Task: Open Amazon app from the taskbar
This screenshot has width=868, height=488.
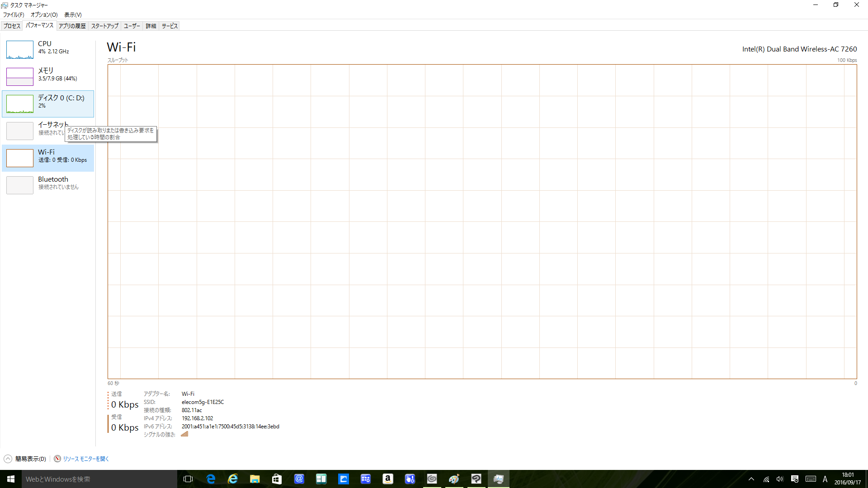Action: point(387,479)
